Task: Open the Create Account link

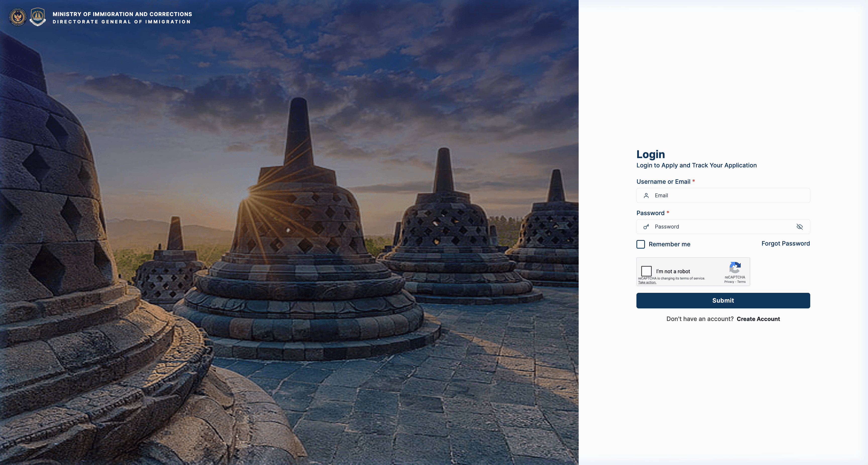Action: 758,319
